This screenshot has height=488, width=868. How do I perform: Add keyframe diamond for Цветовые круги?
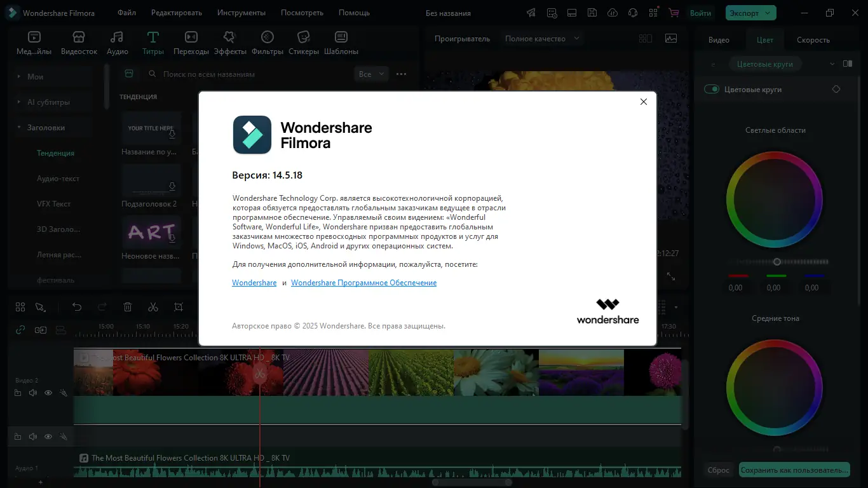pyautogui.click(x=836, y=90)
